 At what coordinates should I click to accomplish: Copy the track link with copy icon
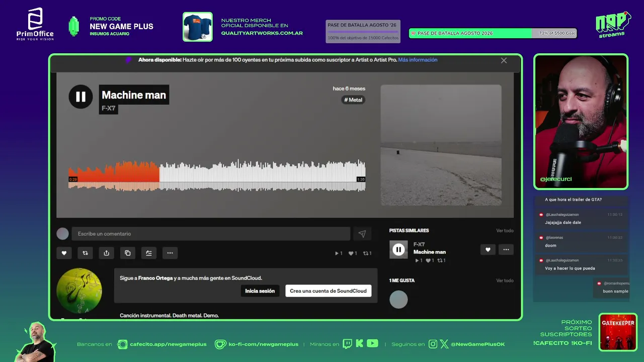[x=127, y=253]
